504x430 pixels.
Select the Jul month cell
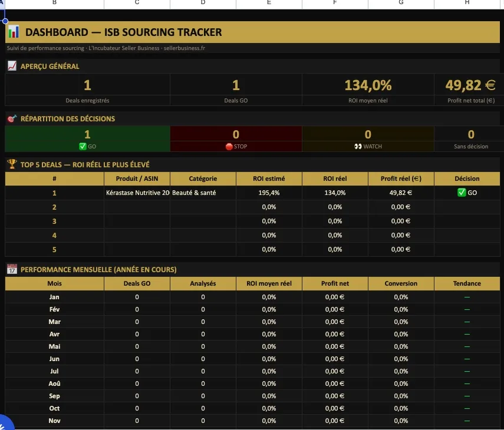point(54,371)
